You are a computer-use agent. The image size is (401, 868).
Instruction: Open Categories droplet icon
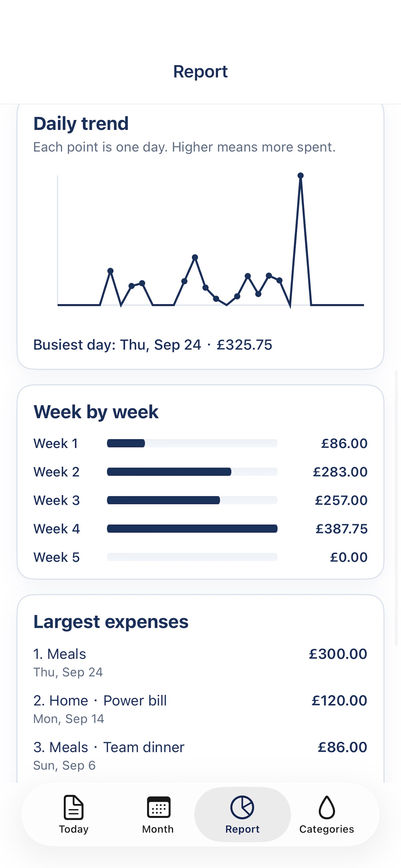(326, 807)
